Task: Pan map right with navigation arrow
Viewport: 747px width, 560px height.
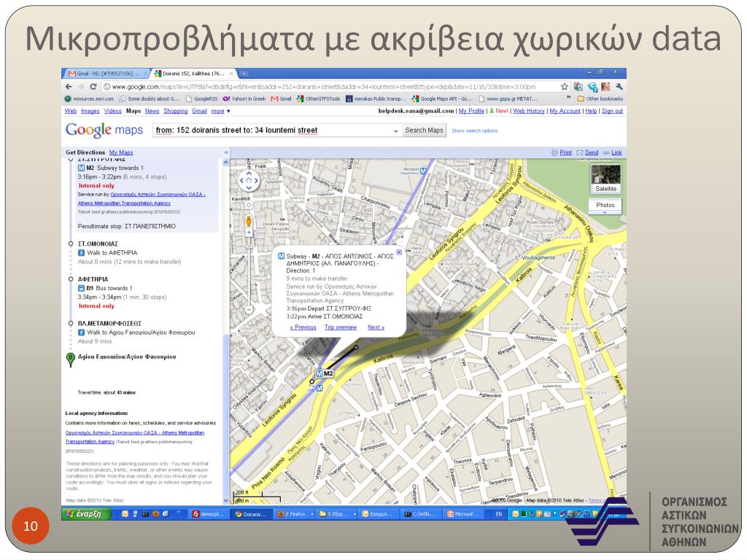Action: point(256,181)
